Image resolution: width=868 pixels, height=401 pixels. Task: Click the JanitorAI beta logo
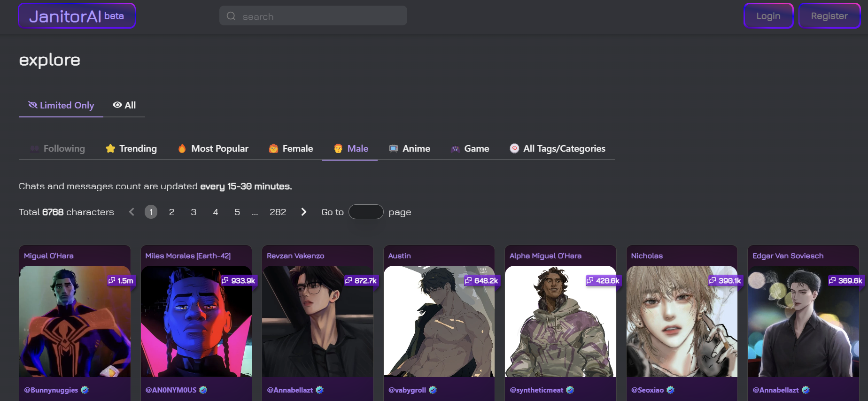(x=77, y=16)
